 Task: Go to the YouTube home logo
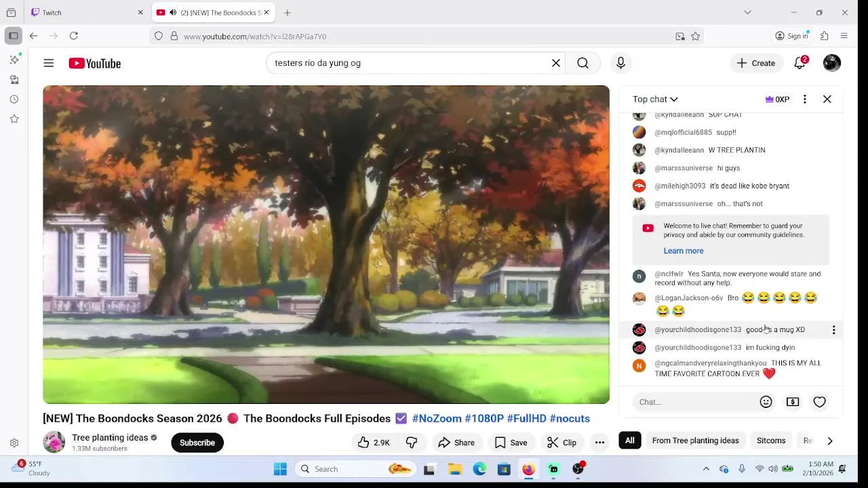(94, 63)
